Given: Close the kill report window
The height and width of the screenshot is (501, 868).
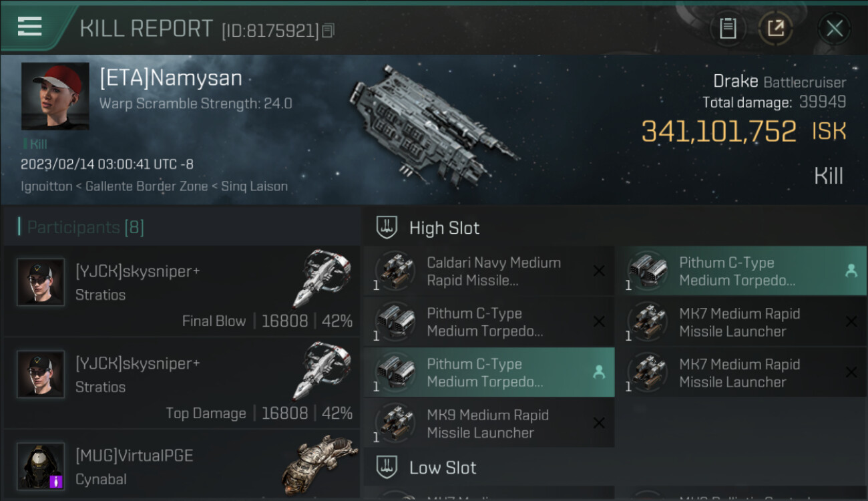Looking at the screenshot, I should (x=834, y=29).
